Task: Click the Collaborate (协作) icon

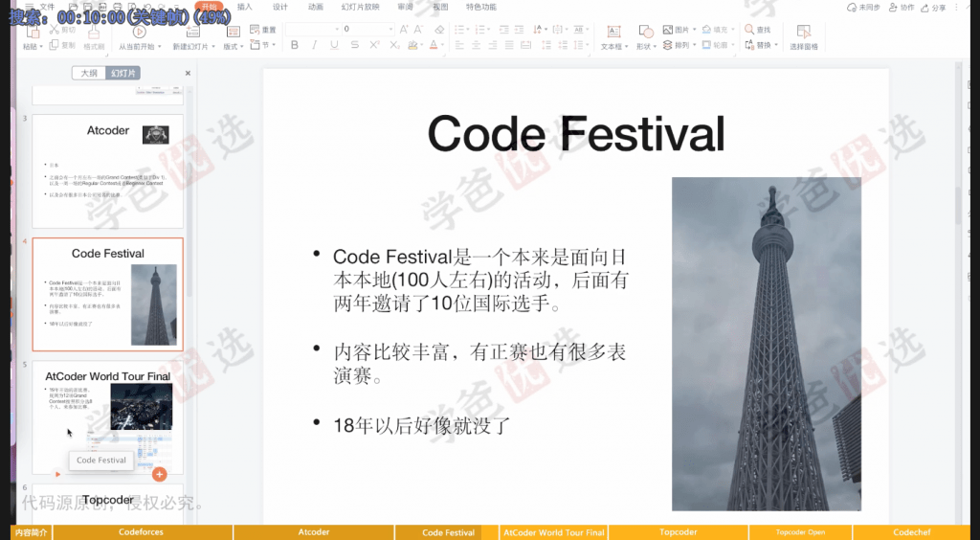Action: pyautogui.click(x=893, y=8)
